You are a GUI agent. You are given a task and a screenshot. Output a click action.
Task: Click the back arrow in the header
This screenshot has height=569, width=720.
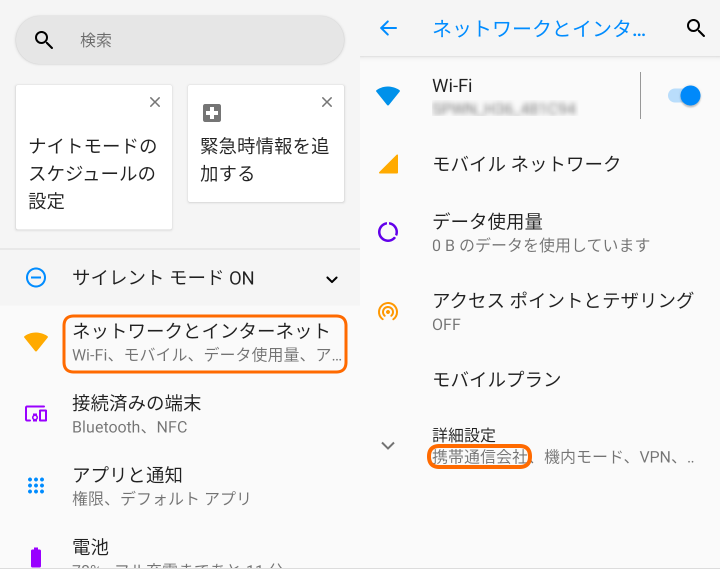pos(389,28)
